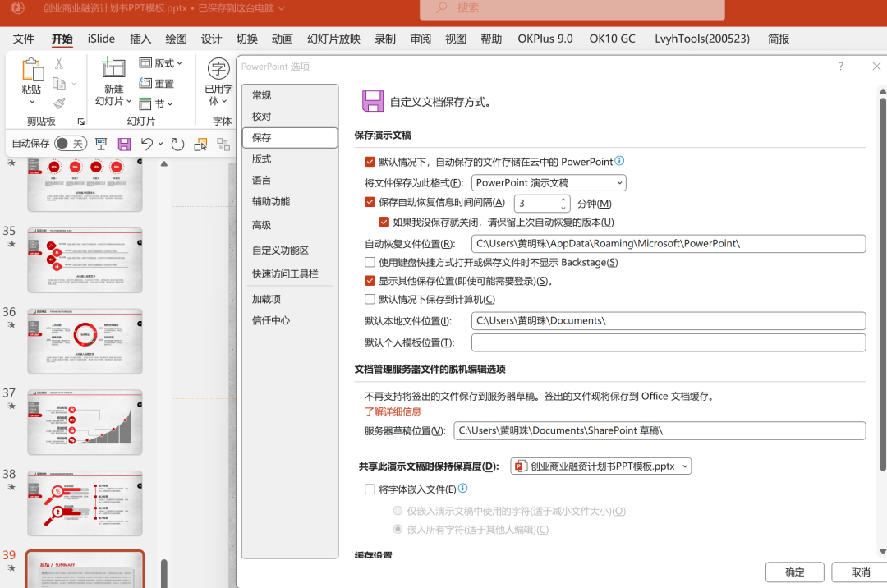Enable embed fonts in file checkbox

(x=370, y=489)
